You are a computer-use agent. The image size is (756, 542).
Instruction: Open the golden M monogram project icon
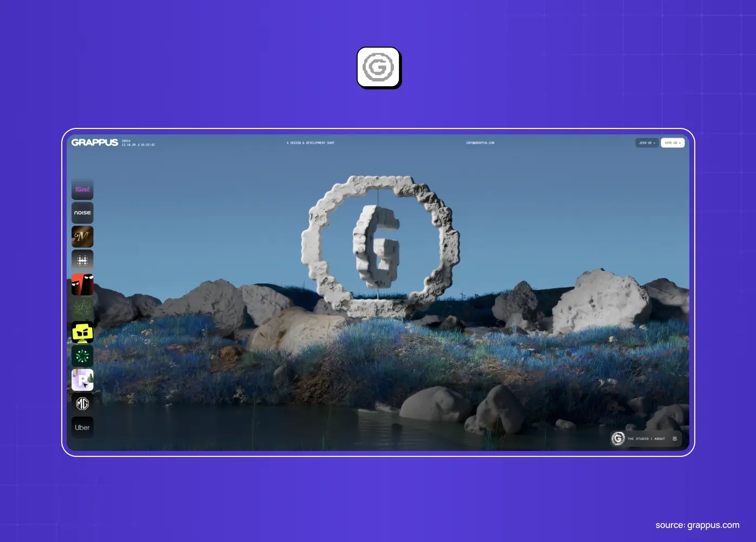(x=82, y=237)
